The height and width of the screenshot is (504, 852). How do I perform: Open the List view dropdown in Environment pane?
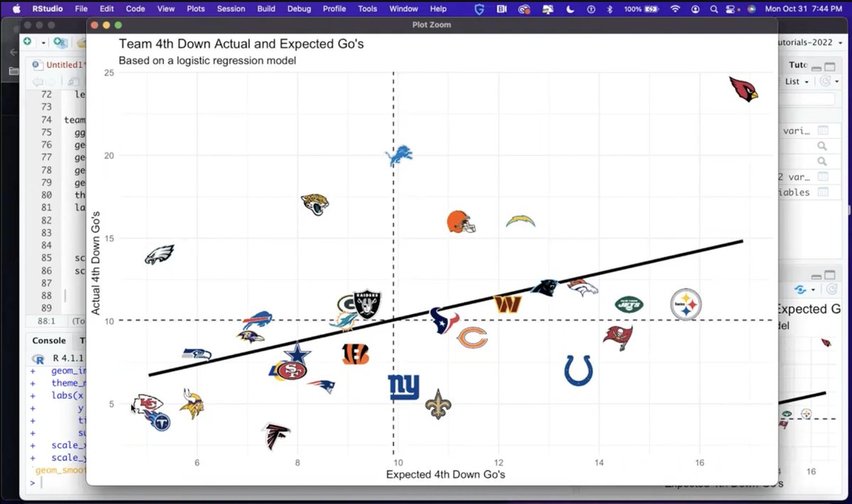797,82
